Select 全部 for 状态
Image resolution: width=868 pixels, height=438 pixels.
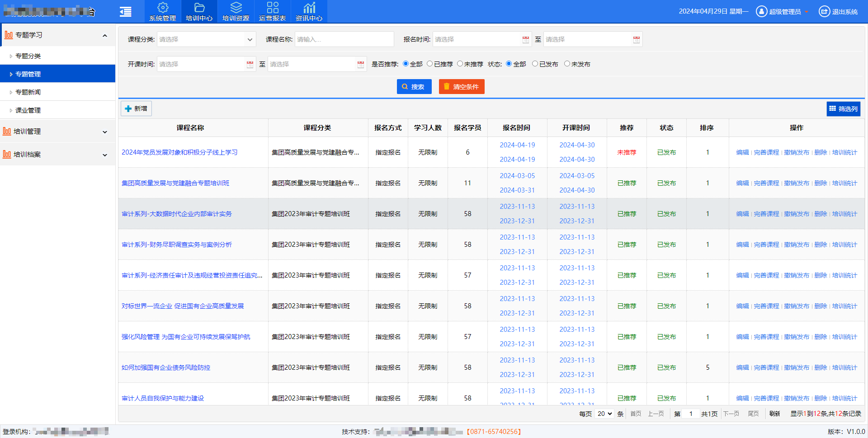[x=509, y=64]
